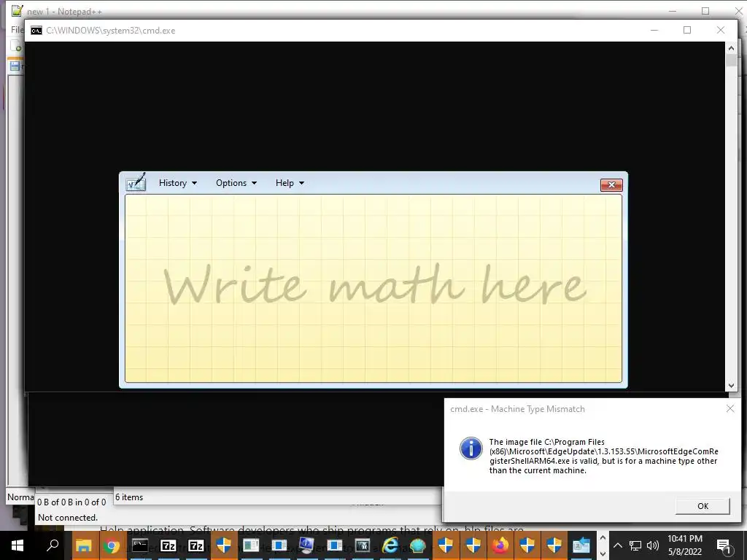This screenshot has height=560, width=747.
Task: Maximize the cmd.exe window
Action: click(687, 30)
